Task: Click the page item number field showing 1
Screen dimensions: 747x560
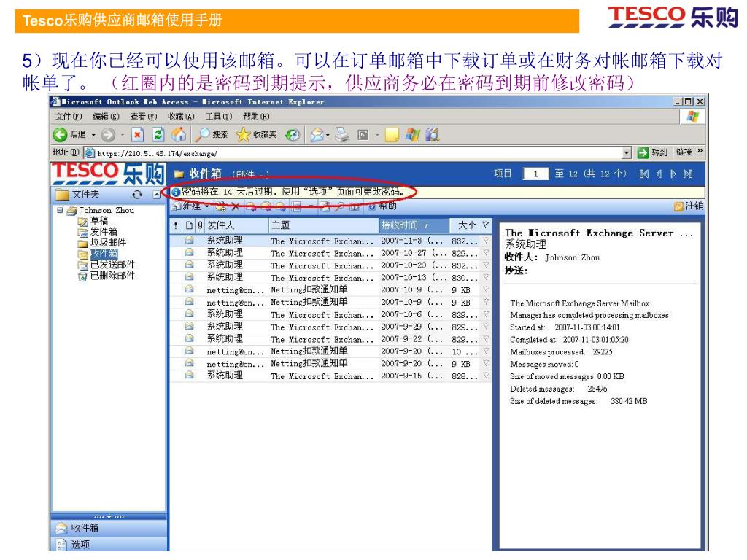Action: pos(535,174)
